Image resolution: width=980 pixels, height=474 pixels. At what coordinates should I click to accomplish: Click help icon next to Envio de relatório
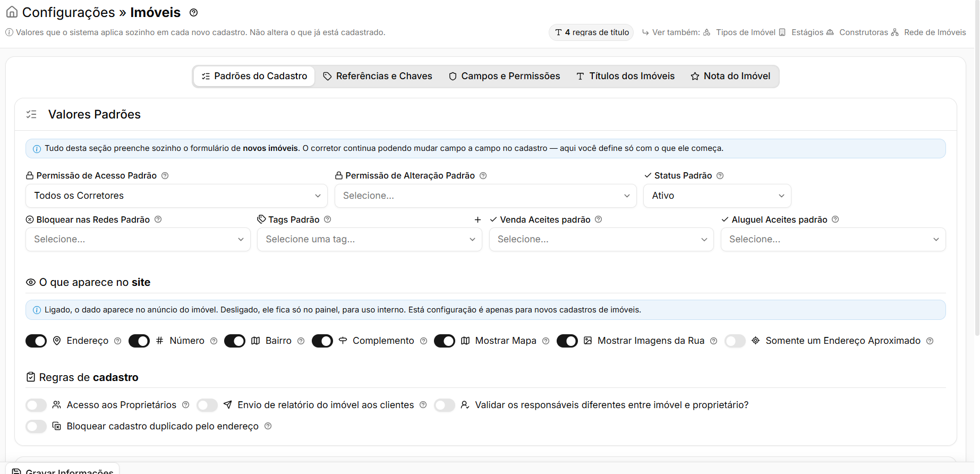423,405
